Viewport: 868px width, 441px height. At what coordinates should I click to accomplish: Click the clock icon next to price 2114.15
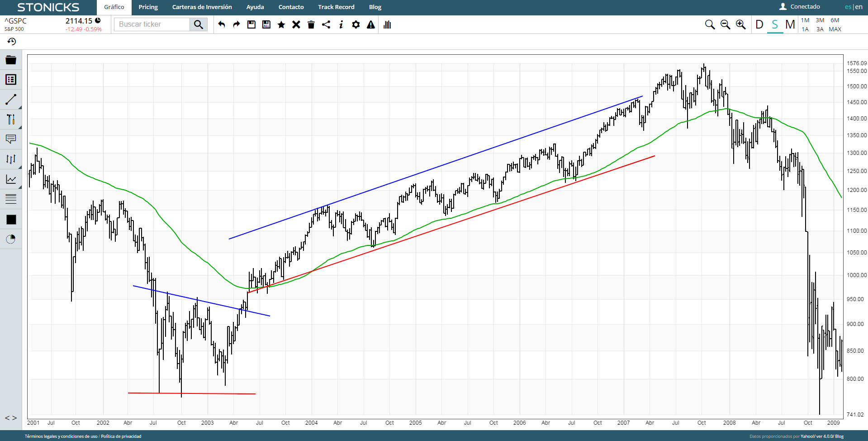pos(98,20)
